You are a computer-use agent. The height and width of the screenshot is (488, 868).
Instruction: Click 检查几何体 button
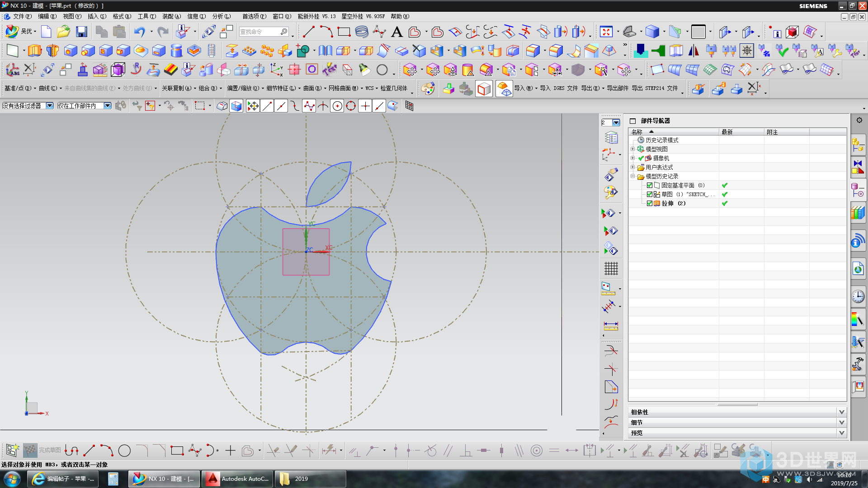[394, 88]
